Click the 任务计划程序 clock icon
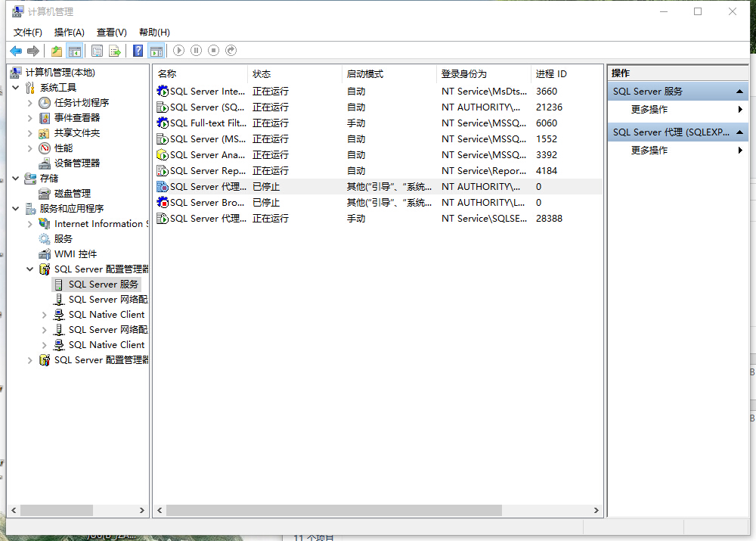 pos(45,102)
